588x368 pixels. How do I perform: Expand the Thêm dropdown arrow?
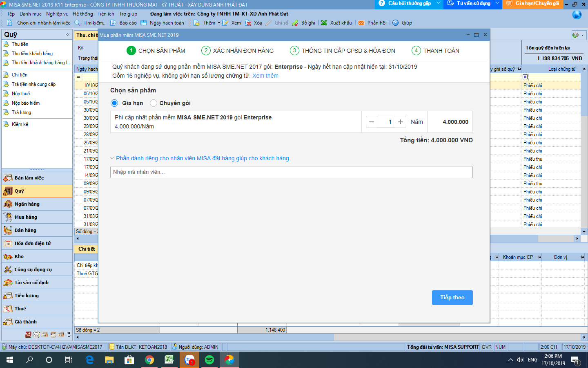pyautogui.click(x=219, y=23)
